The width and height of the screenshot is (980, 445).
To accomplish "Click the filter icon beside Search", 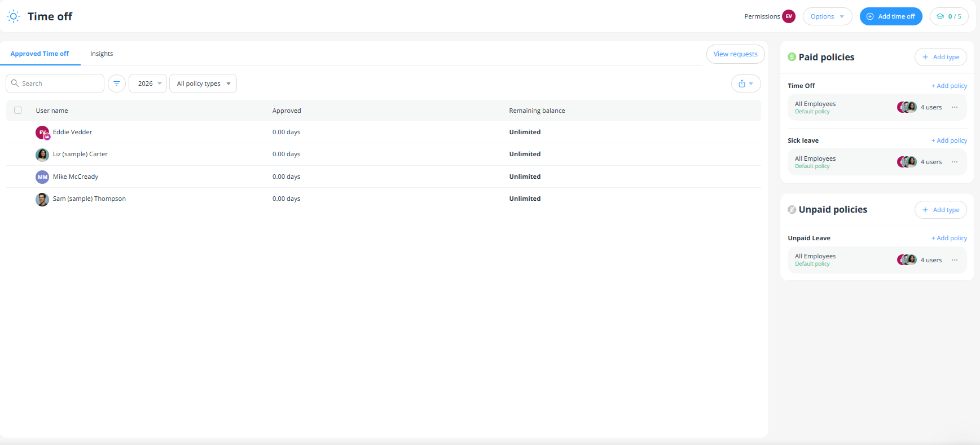I will click(117, 83).
